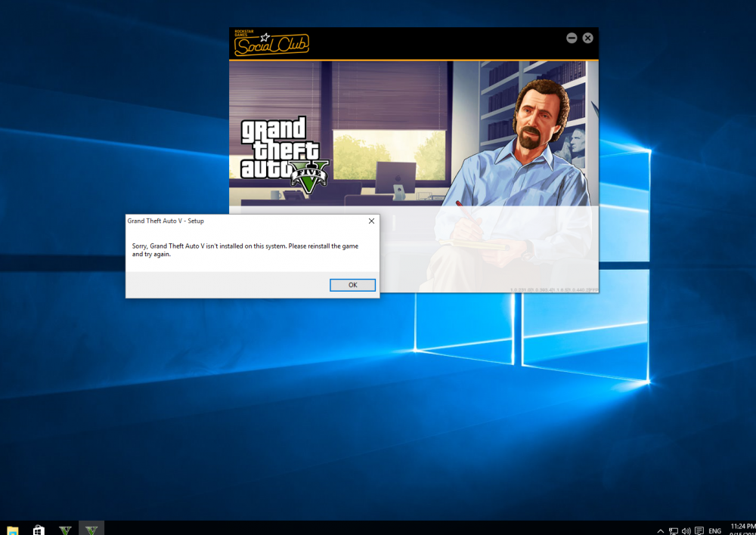Open the Microsoft Store taskbar icon
This screenshot has width=756, height=535.
[x=39, y=530]
